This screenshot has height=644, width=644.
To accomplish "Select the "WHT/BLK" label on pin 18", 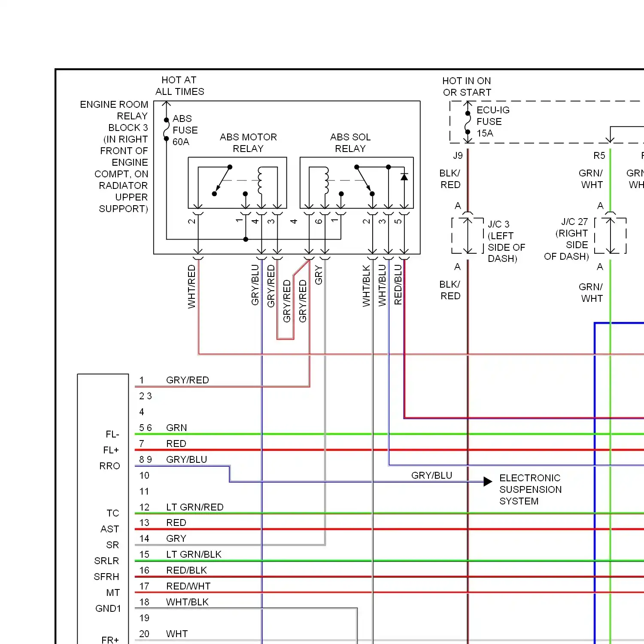I will (x=187, y=602).
